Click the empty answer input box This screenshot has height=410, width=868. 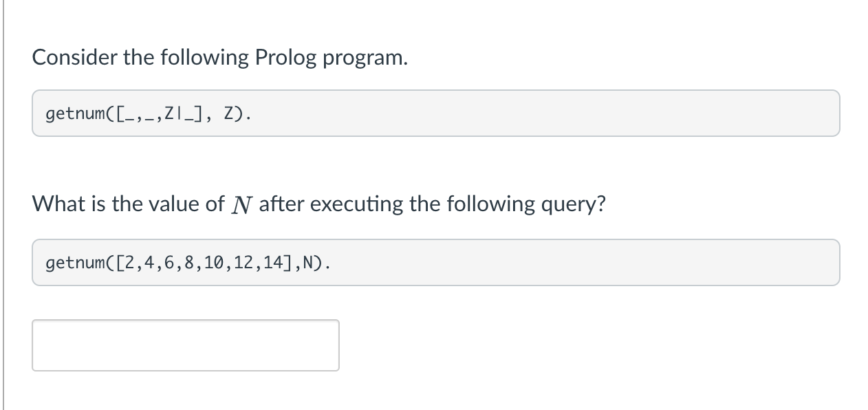[186, 345]
